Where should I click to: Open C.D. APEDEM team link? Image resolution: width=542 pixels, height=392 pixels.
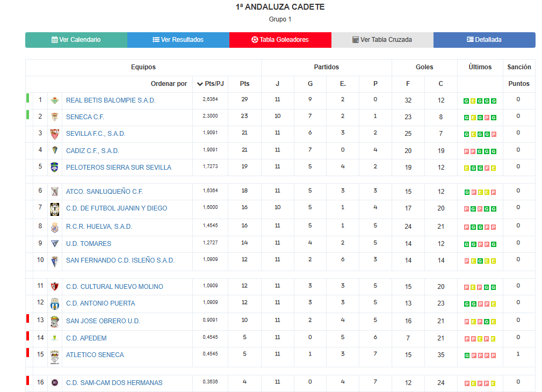click(x=86, y=338)
